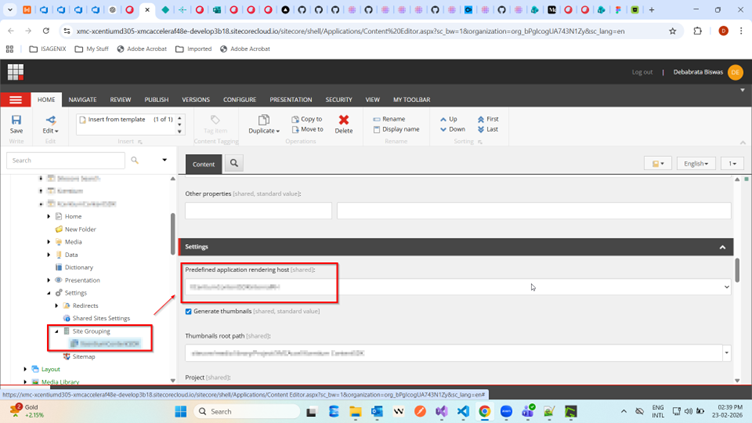Expand the Layout tree node
The width and height of the screenshot is (752, 423).
coord(25,369)
